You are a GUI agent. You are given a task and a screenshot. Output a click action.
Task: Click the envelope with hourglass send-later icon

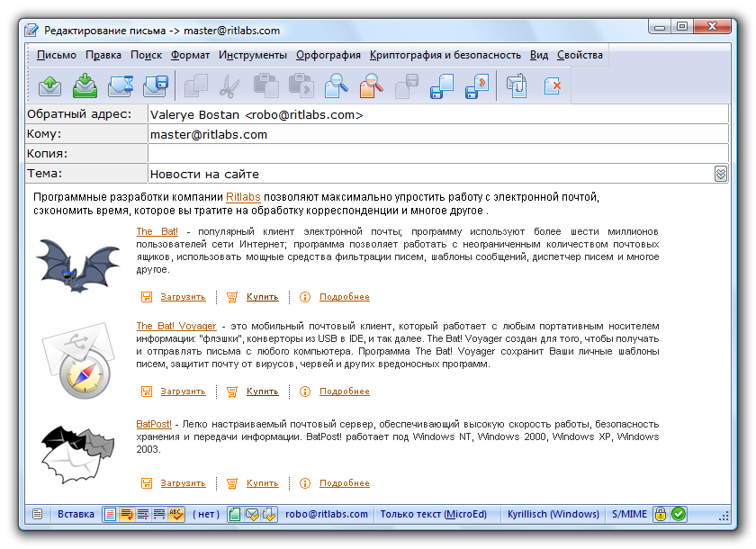[121, 86]
